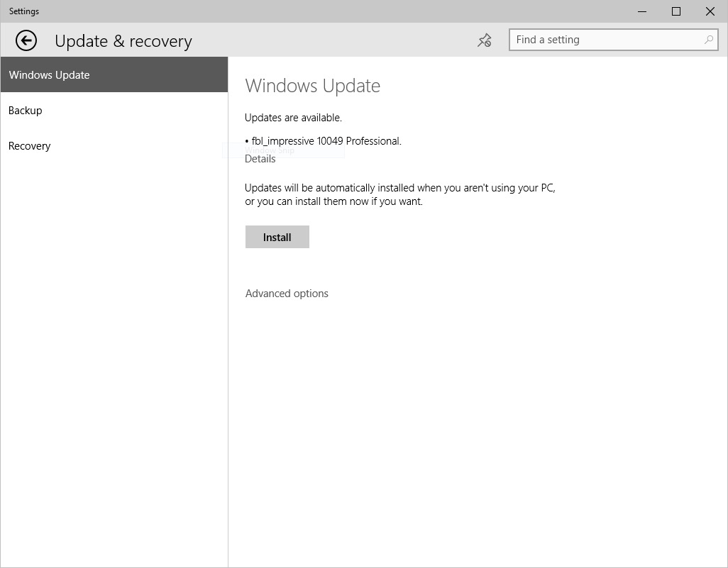Open the update Details link
This screenshot has height=568, width=728.
pyautogui.click(x=260, y=159)
